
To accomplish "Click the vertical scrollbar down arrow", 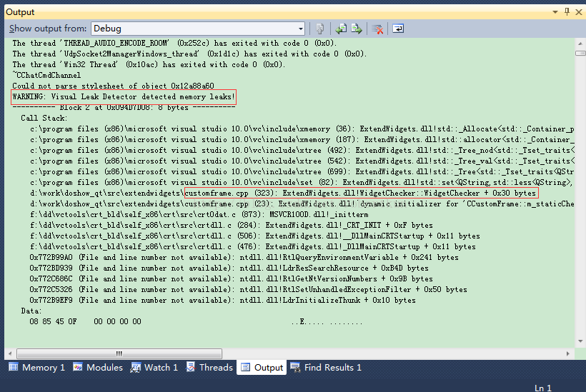I will 580,341.
